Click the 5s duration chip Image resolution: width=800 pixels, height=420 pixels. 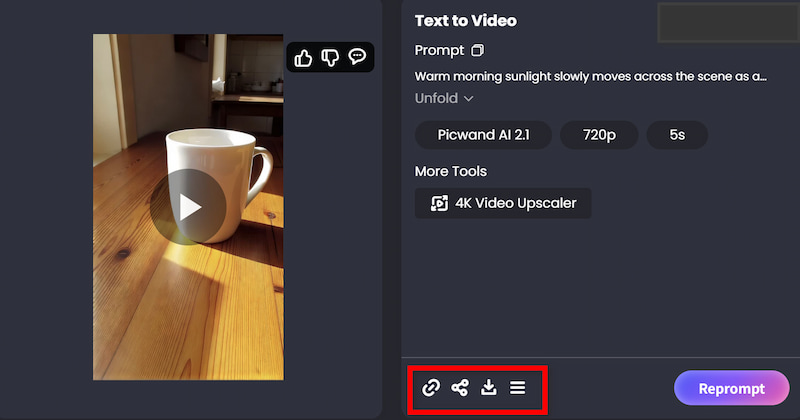tap(677, 135)
